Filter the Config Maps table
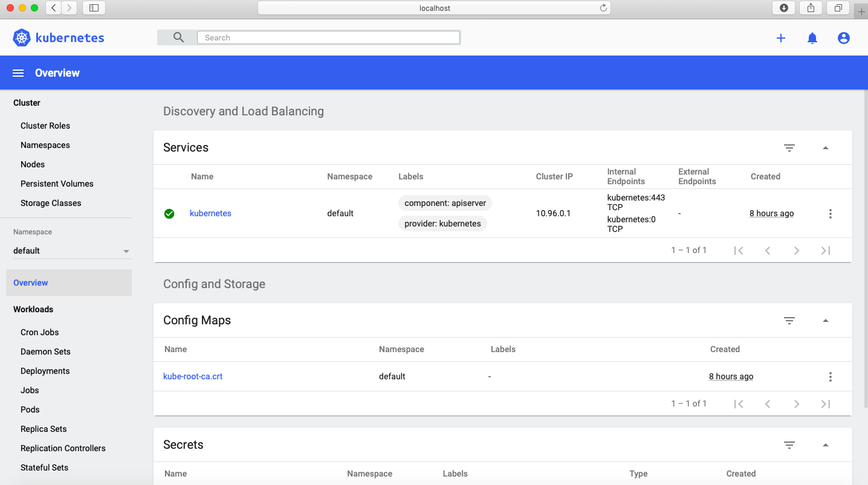 coord(789,321)
